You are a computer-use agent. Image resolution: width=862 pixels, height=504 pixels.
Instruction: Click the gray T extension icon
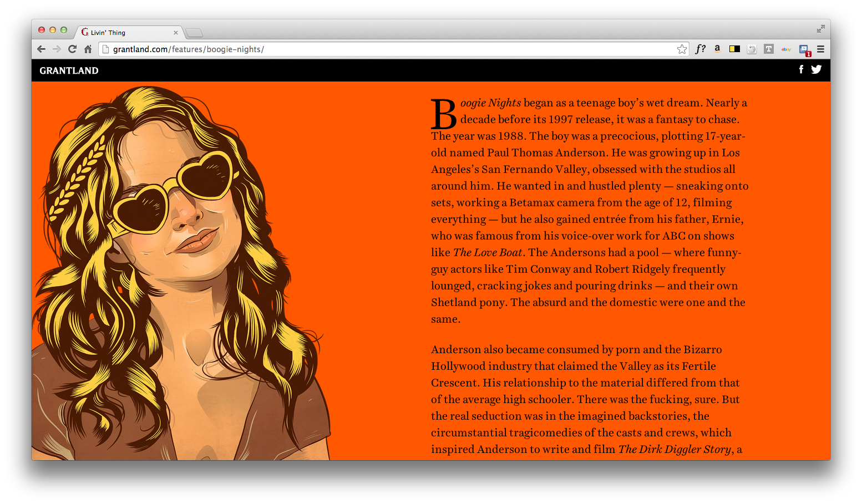(x=768, y=49)
